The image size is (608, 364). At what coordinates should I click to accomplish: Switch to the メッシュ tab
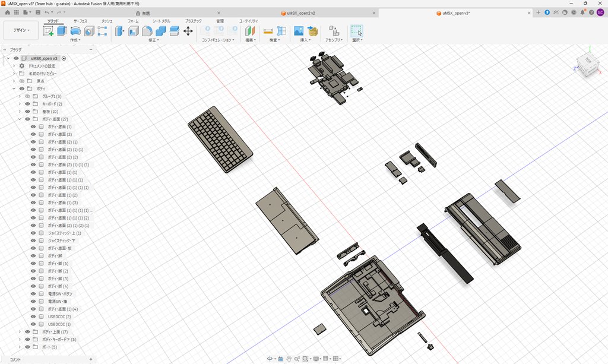(107, 21)
